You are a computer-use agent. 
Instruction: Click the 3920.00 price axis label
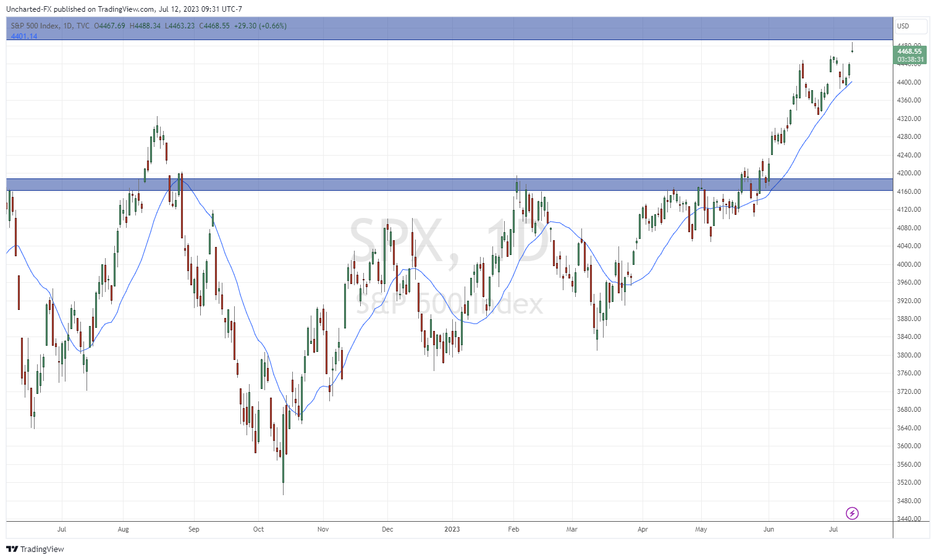coord(909,301)
